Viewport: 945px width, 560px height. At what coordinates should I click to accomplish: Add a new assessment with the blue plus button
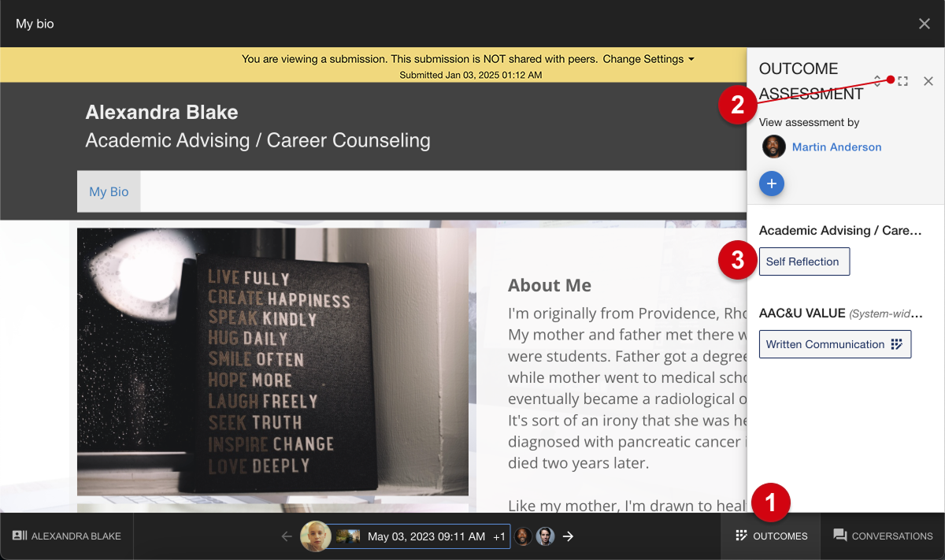click(x=772, y=184)
